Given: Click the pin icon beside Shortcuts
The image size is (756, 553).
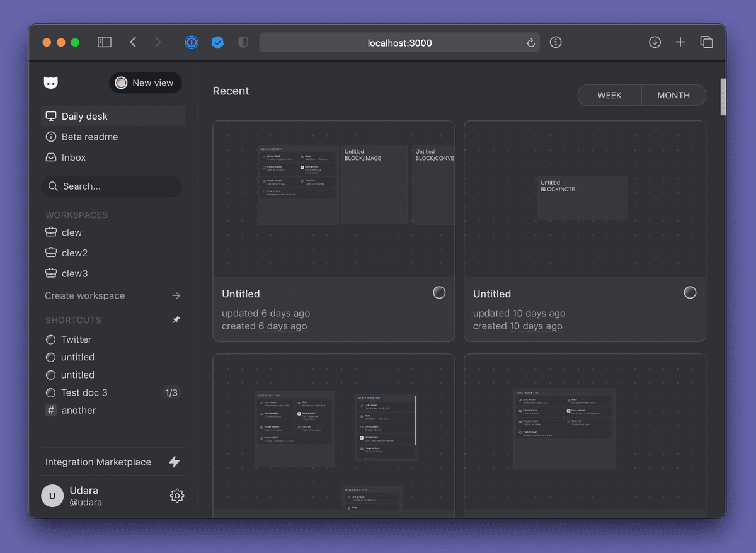Looking at the screenshot, I should click(x=176, y=320).
